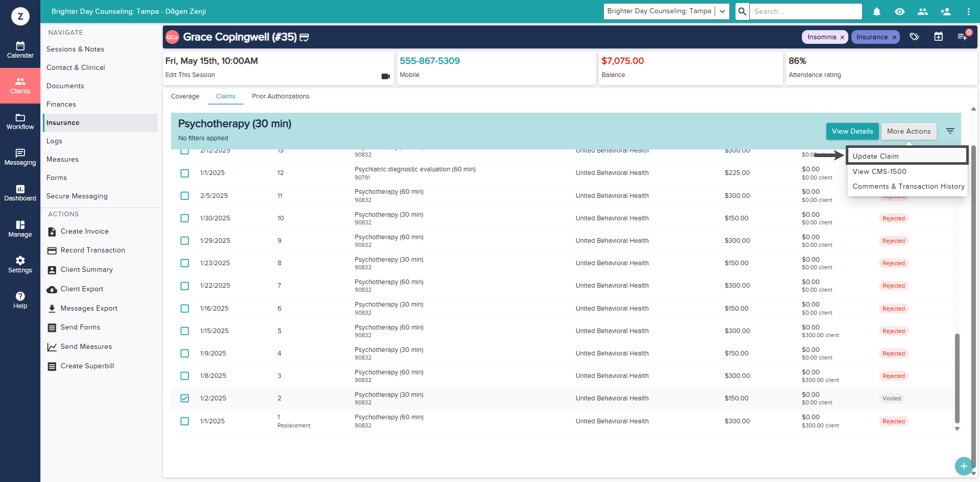Open Settings from the sidebar

click(20, 265)
